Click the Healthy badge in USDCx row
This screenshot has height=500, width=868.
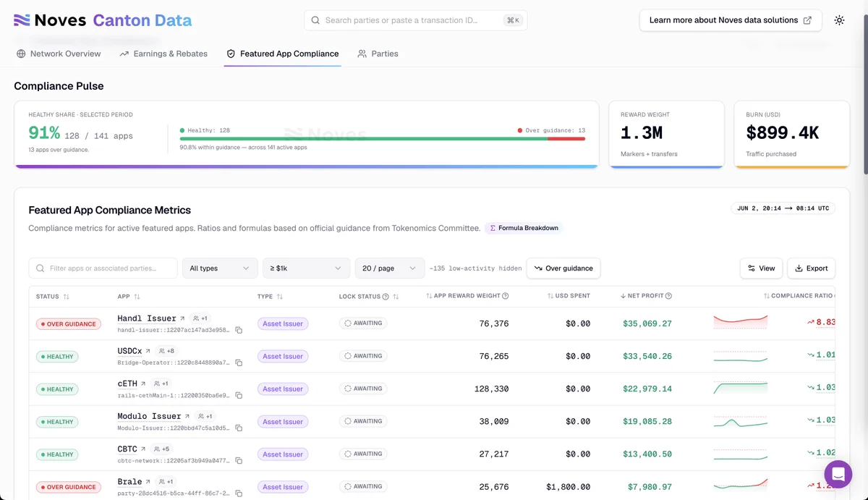tap(58, 357)
